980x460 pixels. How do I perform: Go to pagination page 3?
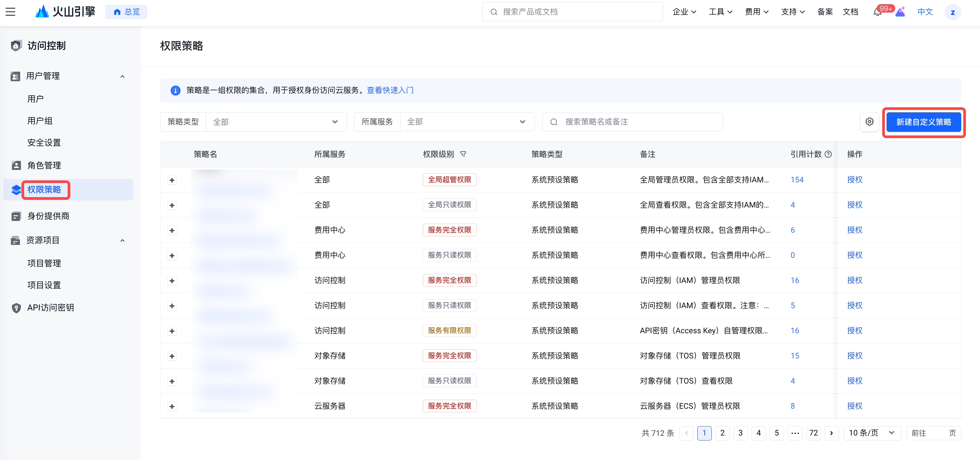[740, 433]
